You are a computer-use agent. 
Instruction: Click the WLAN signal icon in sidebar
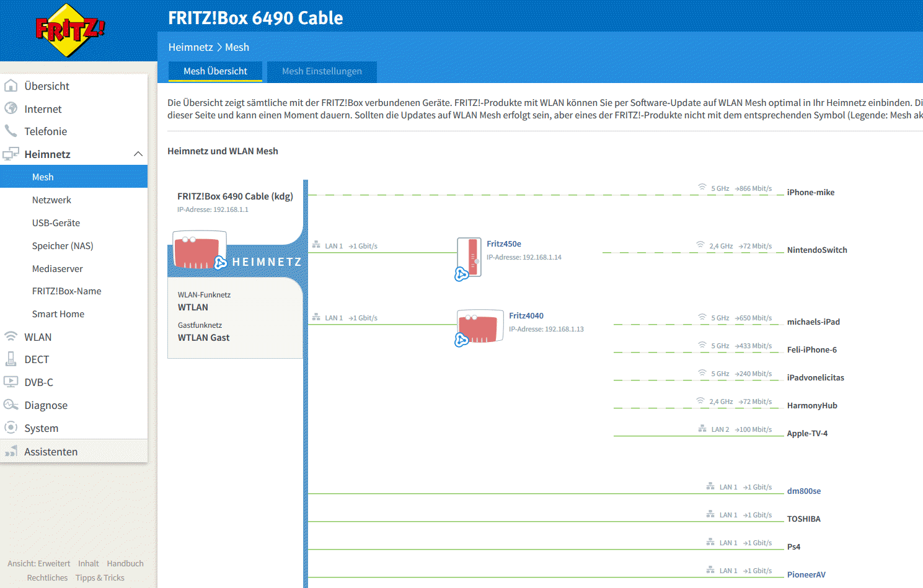(11, 336)
